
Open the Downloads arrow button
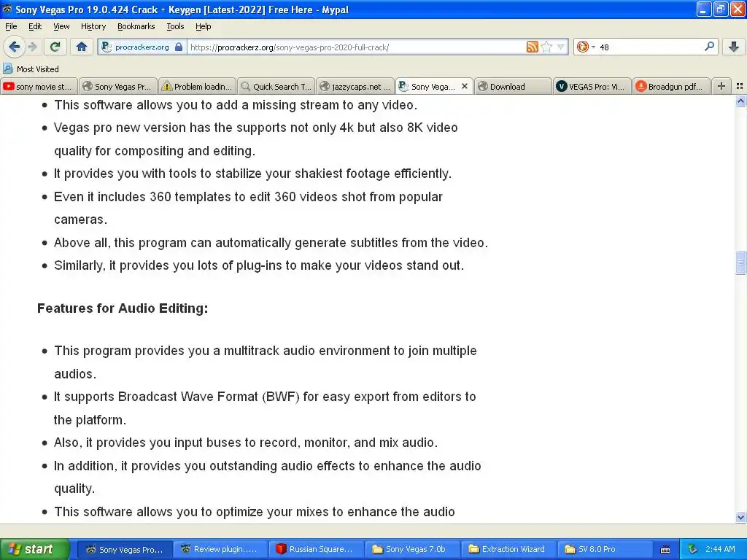pyautogui.click(x=734, y=47)
